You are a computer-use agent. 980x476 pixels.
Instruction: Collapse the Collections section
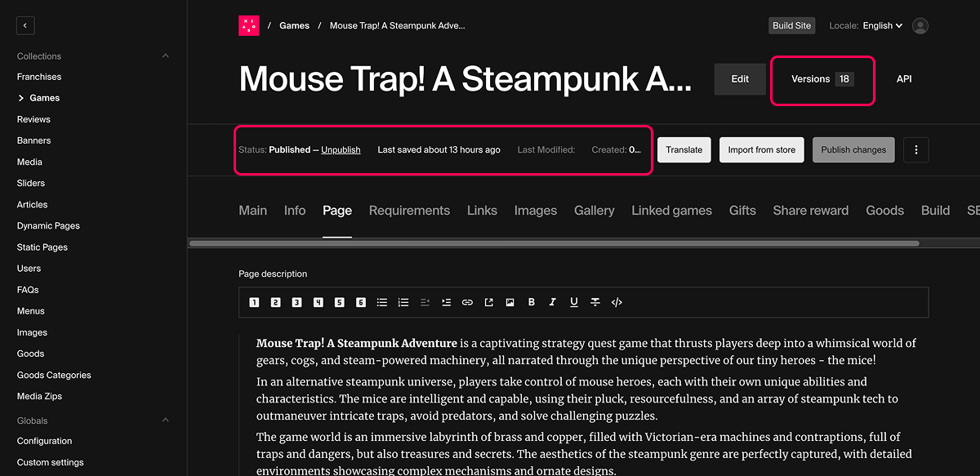tap(166, 56)
